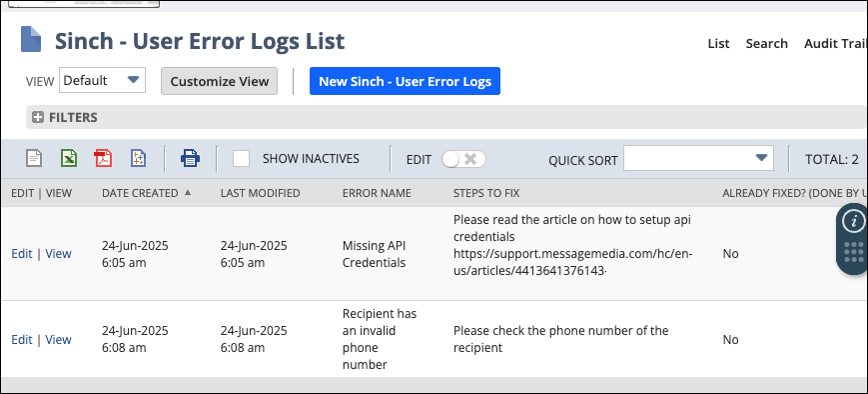Image resolution: width=868 pixels, height=394 pixels.
Task: Tick the Show Inactives checkbox
Action: tap(241, 158)
